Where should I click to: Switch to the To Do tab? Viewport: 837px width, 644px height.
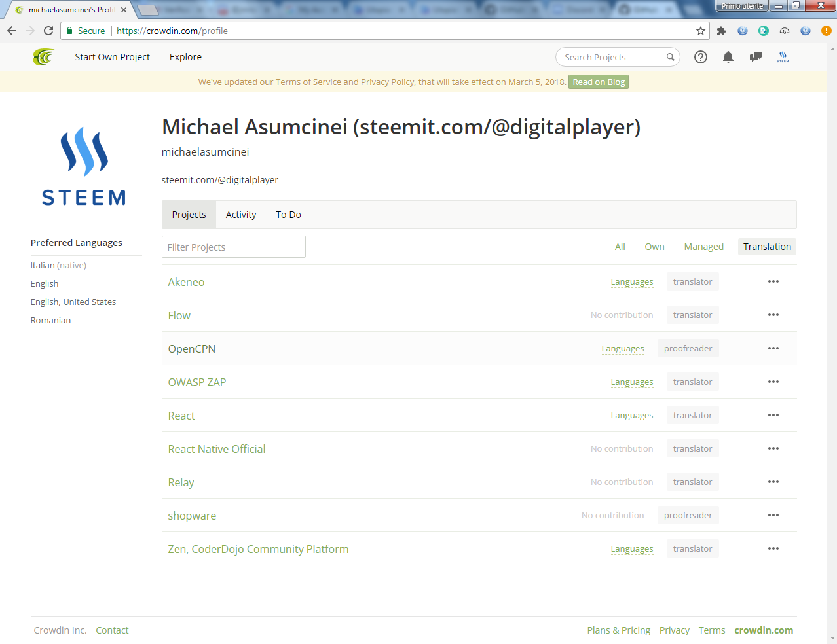[289, 215]
